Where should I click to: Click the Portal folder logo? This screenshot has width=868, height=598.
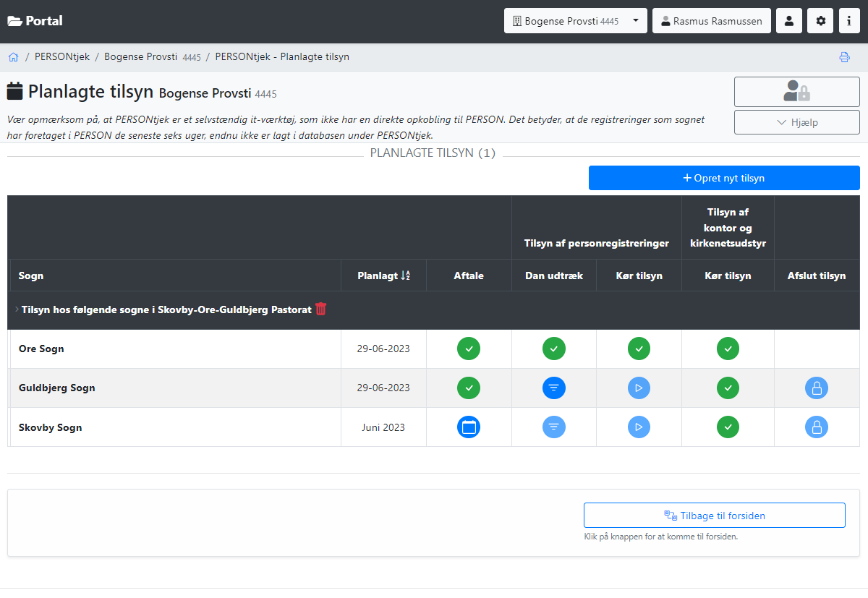click(35, 21)
